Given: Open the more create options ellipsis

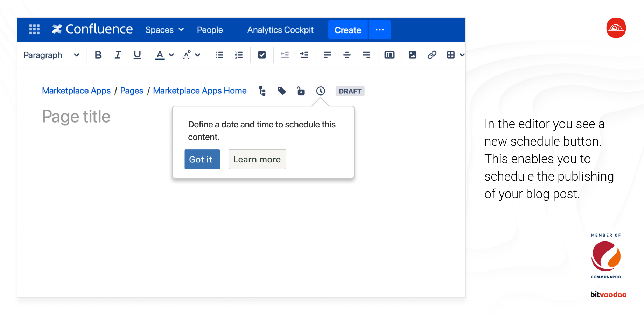Looking at the screenshot, I should coord(380,30).
